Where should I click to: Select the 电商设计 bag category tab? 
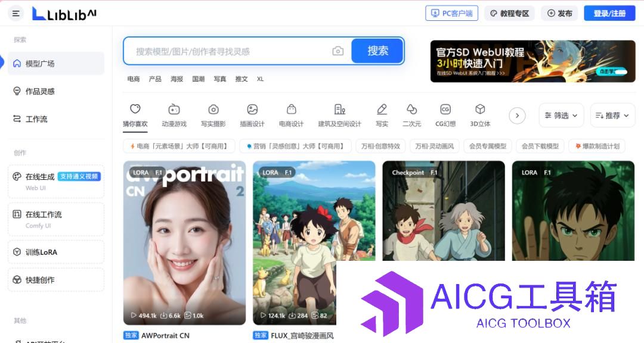(291, 116)
